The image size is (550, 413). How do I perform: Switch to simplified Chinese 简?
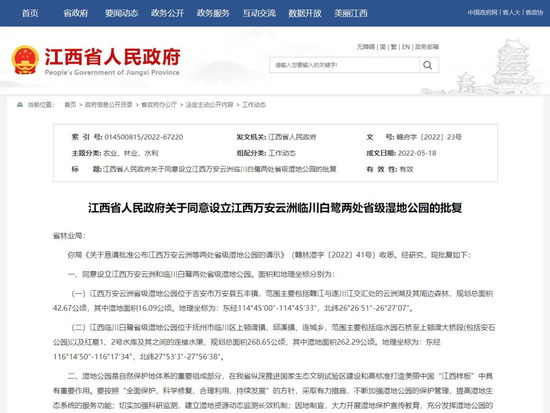click(383, 47)
